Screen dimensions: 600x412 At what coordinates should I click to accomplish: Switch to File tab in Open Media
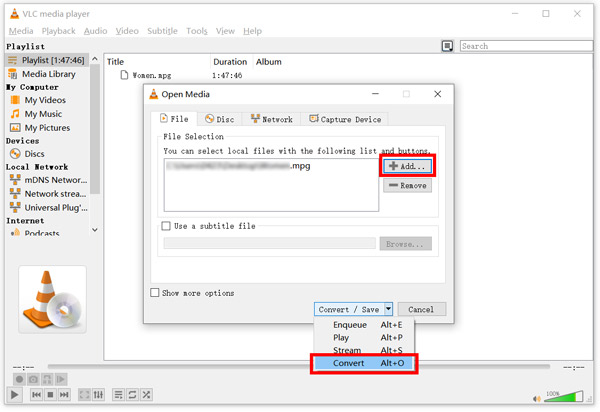click(x=174, y=119)
